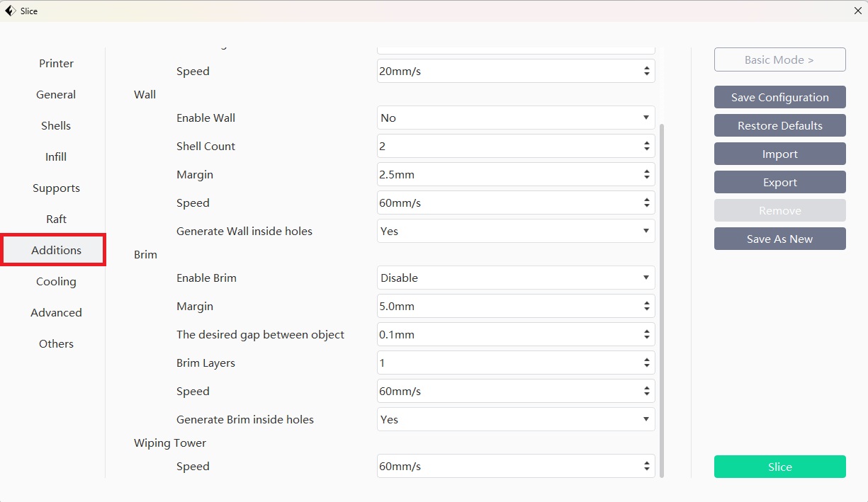Select the Cooling tab
Screen dimensions: 868x502
click(x=56, y=281)
